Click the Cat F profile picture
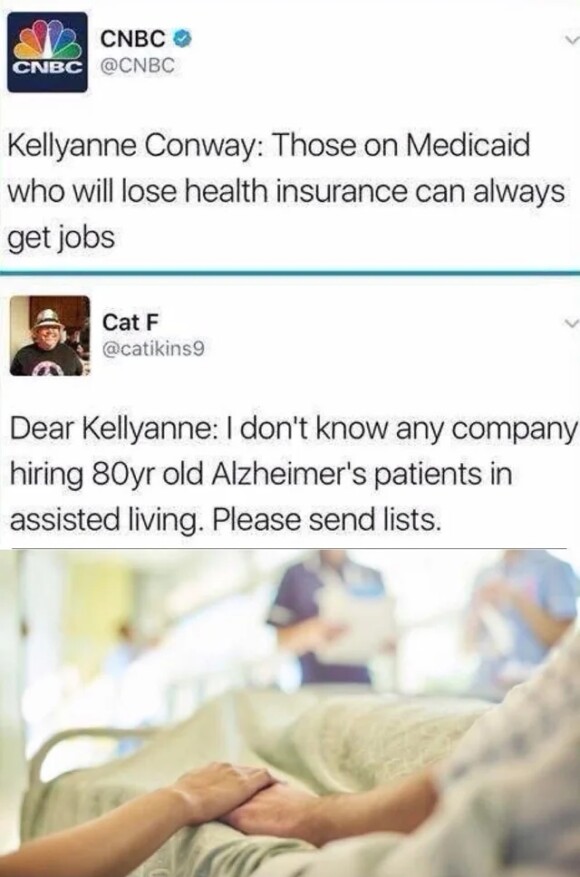The width and height of the screenshot is (580, 877). coord(50,336)
